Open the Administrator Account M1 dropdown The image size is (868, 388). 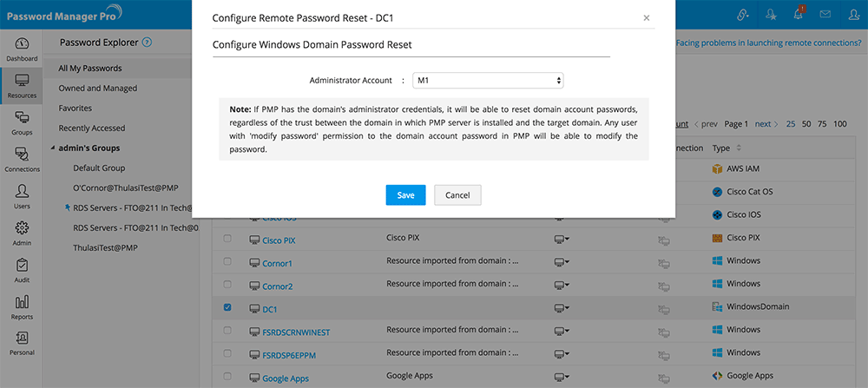pyautogui.click(x=488, y=81)
